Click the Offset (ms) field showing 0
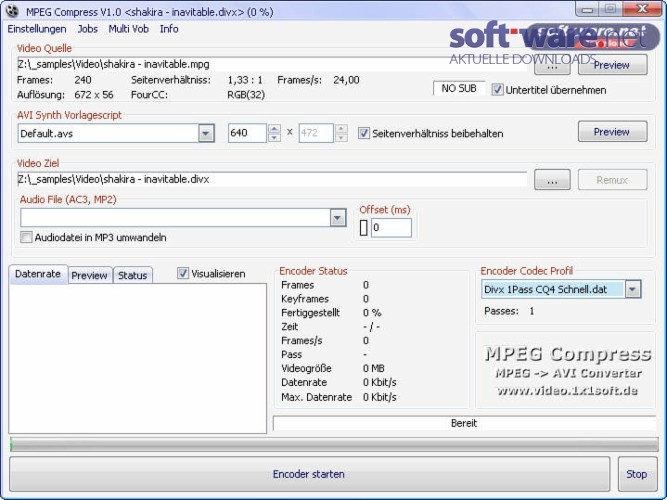The width and height of the screenshot is (667, 500). 391,228
